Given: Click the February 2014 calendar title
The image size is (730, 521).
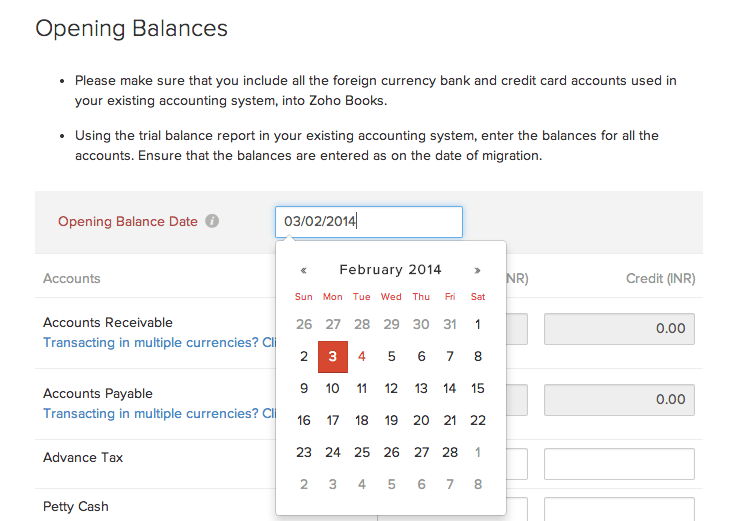Looking at the screenshot, I should tap(390, 270).
